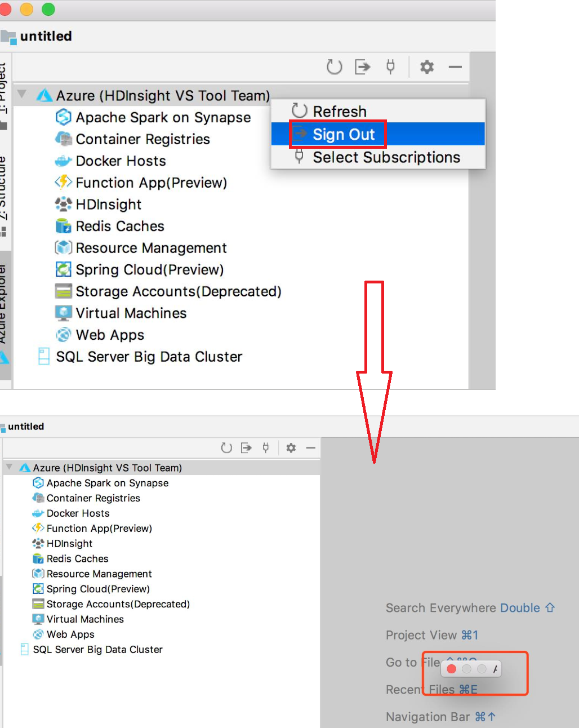Click the sign out icon in the lower panel toolbar

pyautogui.click(x=246, y=448)
